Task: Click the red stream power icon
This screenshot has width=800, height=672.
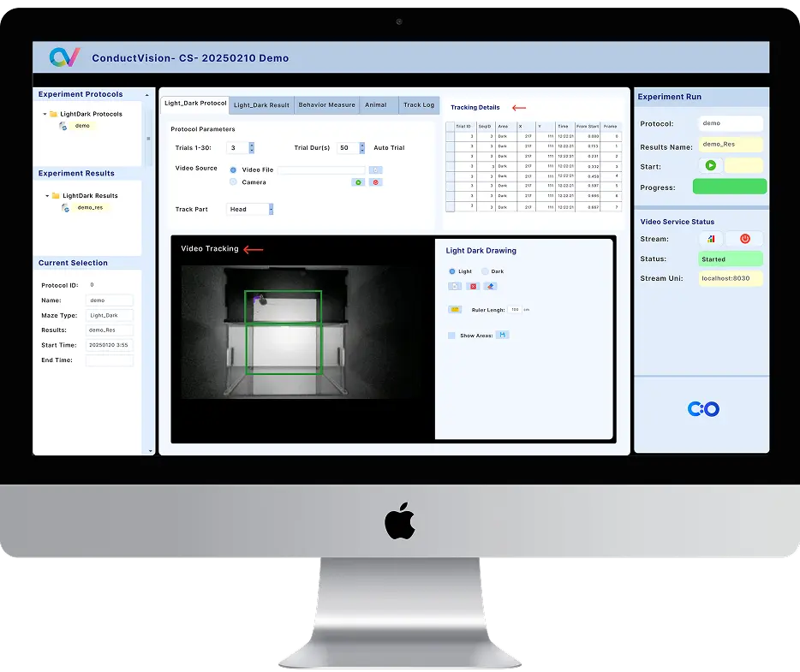Action: coord(744,239)
